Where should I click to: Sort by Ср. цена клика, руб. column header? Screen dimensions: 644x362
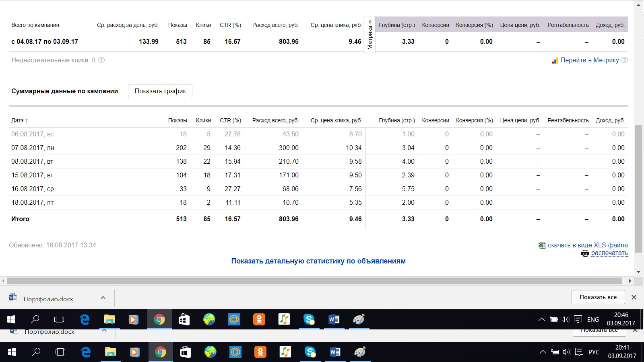point(336,120)
